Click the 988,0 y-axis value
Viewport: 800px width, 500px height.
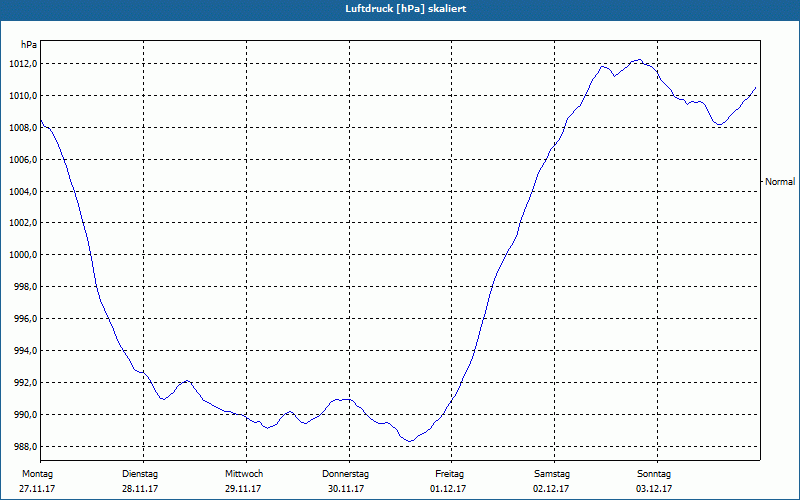[x=27, y=446]
